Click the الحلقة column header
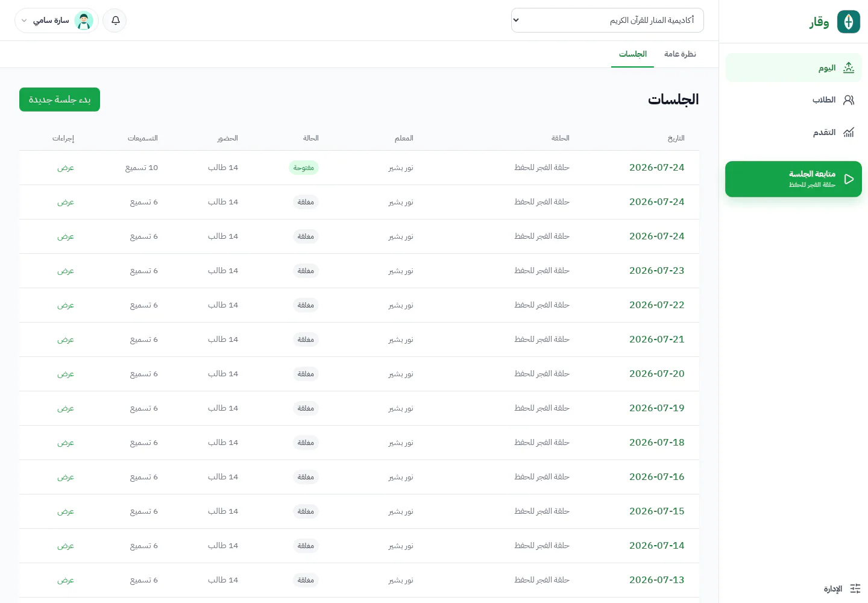 (560, 138)
